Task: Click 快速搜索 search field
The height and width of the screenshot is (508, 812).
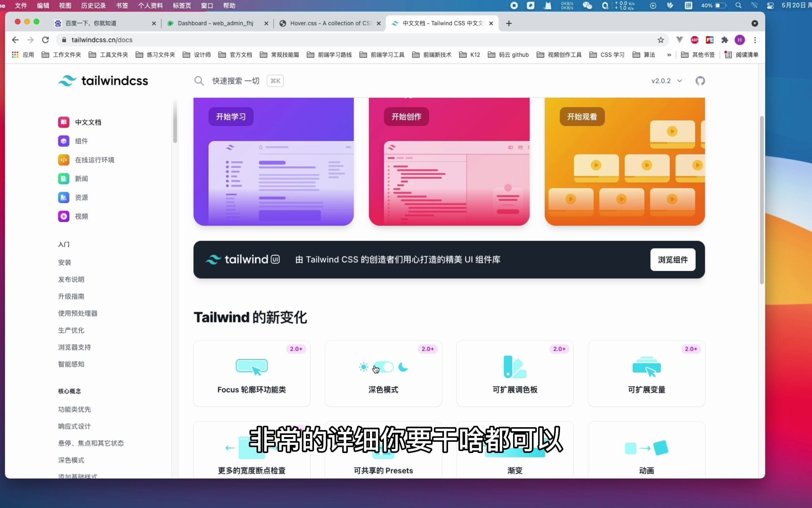Action: pos(239,81)
